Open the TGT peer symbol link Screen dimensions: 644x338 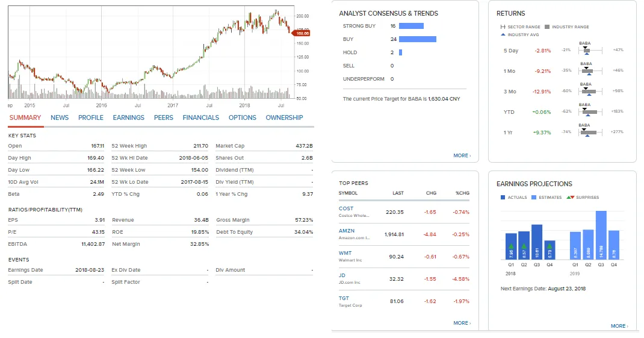(344, 298)
